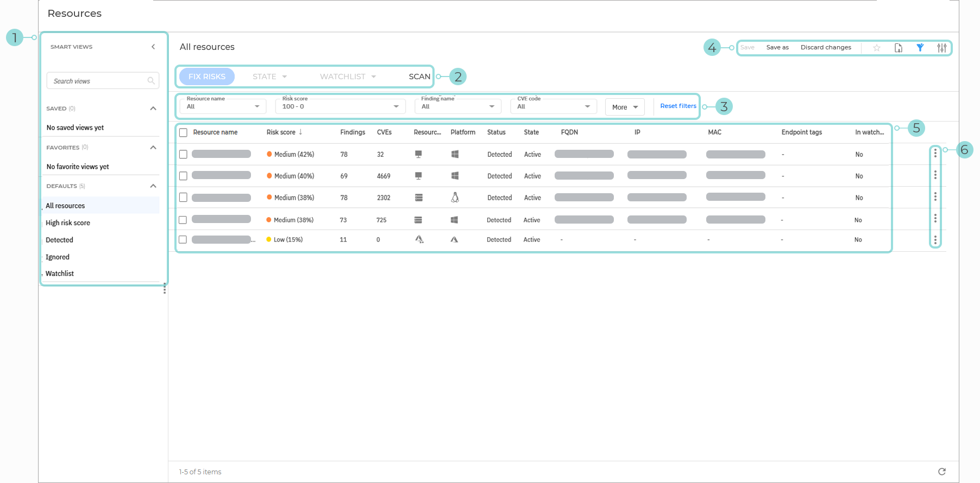The width and height of the screenshot is (980, 483).
Task: Click the refresh icon at bottom right
Action: pos(941,472)
